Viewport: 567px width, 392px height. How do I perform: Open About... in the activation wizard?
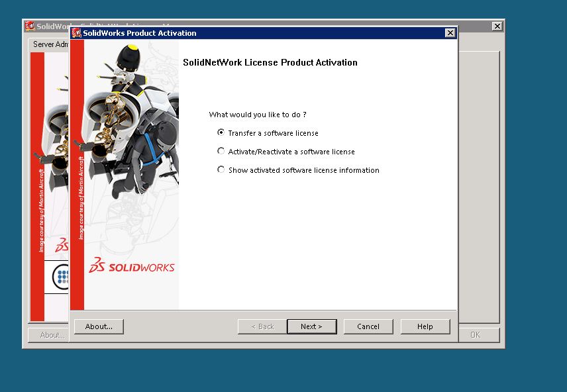(x=99, y=326)
